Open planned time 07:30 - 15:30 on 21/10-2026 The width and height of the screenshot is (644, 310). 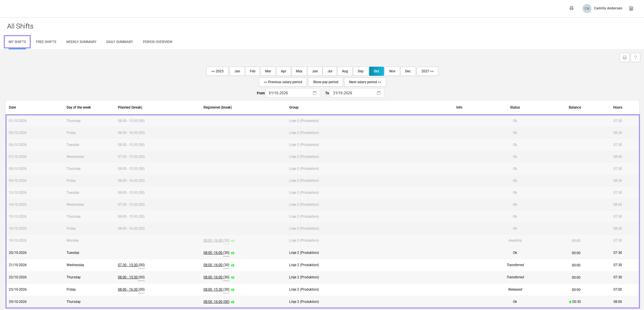[x=131, y=265]
